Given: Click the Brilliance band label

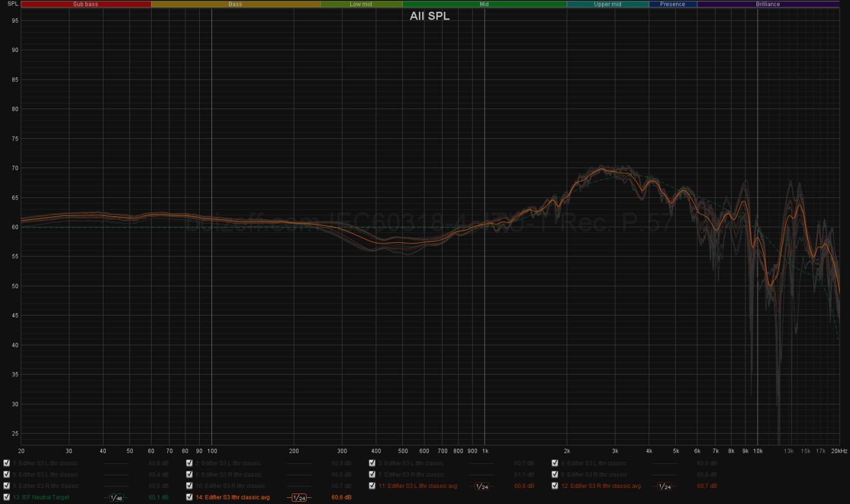Looking at the screenshot, I should click(x=768, y=4).
